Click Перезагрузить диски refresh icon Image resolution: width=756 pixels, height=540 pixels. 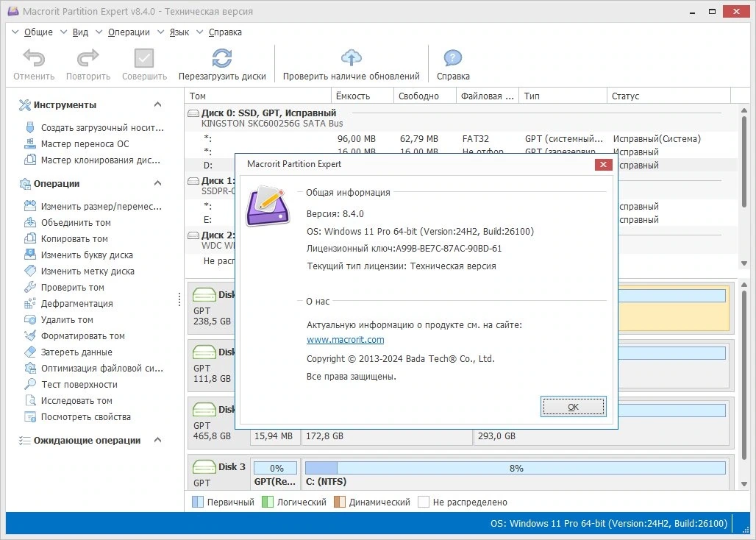222,58
